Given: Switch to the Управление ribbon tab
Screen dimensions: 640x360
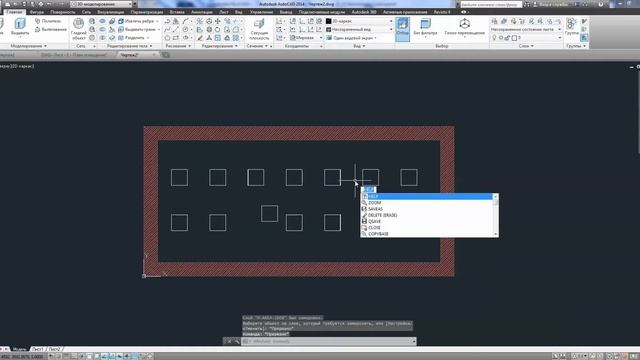Looking at the screenshot, I should [261, 12].
